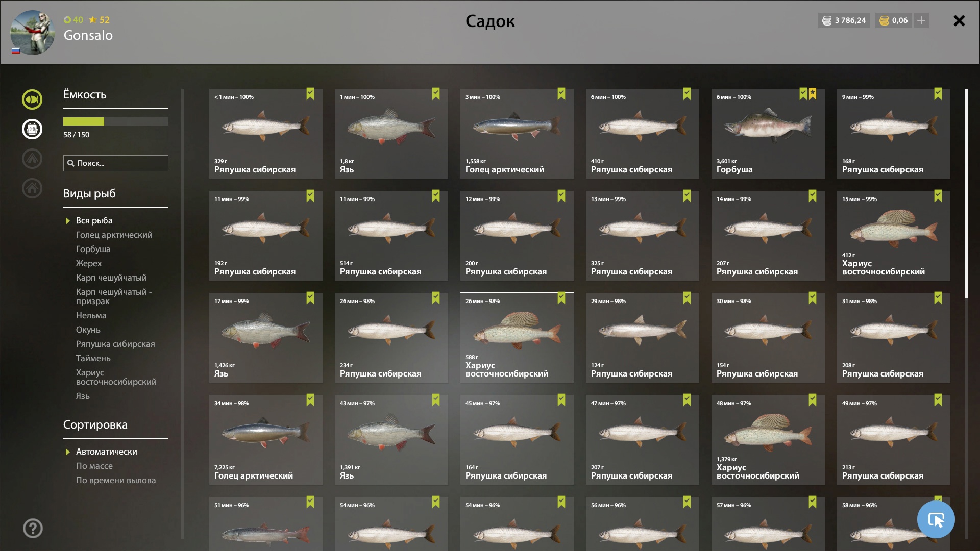The width and height of the screenshot is (980, 551).
Task: Click the gold coins balance icon
Action: tap(884, 20)
